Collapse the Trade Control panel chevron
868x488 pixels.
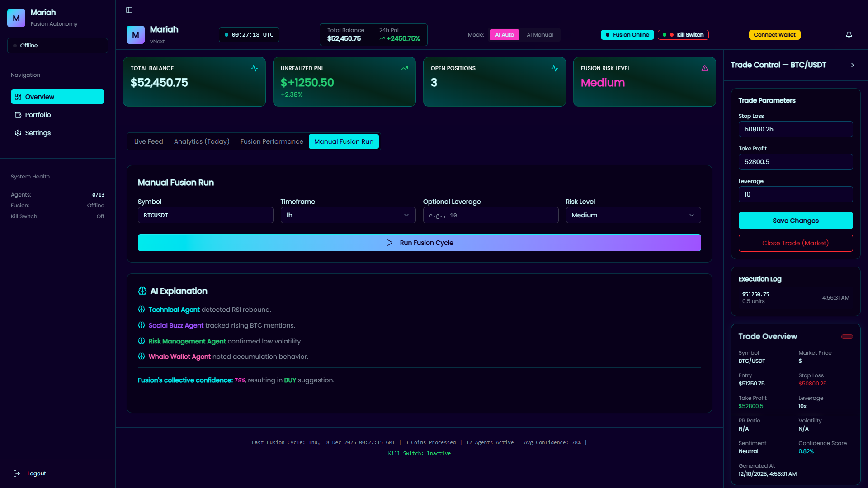tap(852, 65)
